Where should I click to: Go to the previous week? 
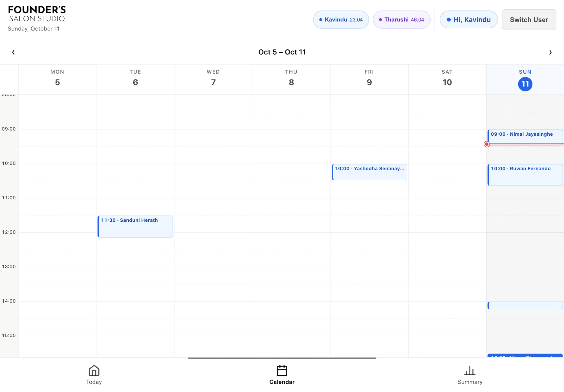(x=13, y=52)
